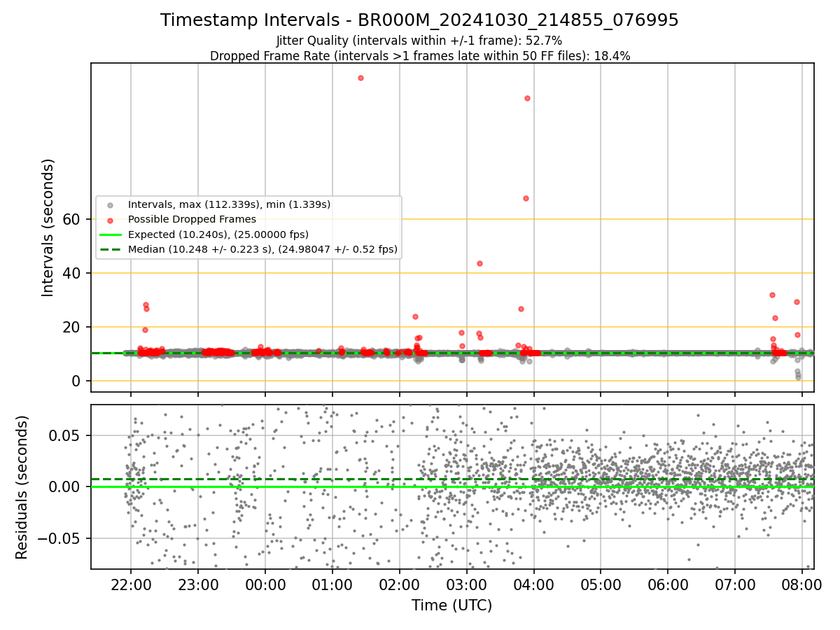Image resolution: width=840 pixels, height=630 pixels.
Task: Click the red dot marker in the legend
Action: click(x=110, y=220)
